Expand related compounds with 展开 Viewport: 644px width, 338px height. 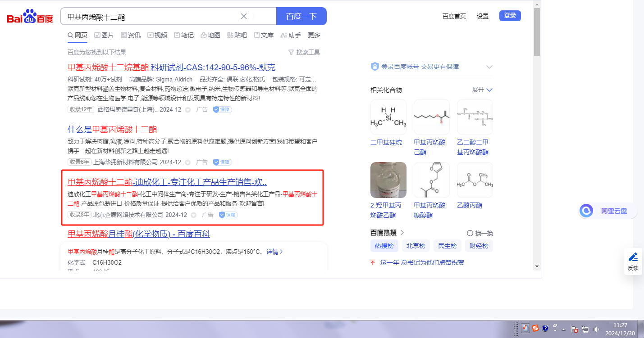click(482, 90)
